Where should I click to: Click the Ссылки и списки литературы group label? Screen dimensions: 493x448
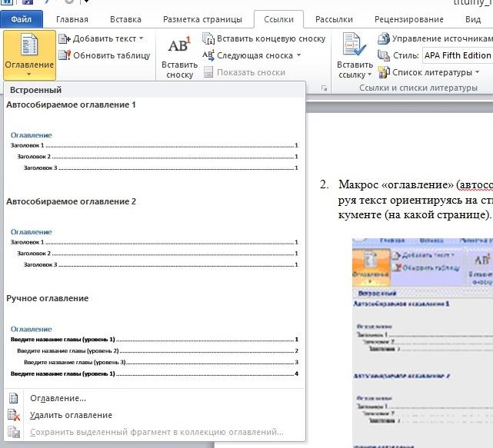coord(418,88)
